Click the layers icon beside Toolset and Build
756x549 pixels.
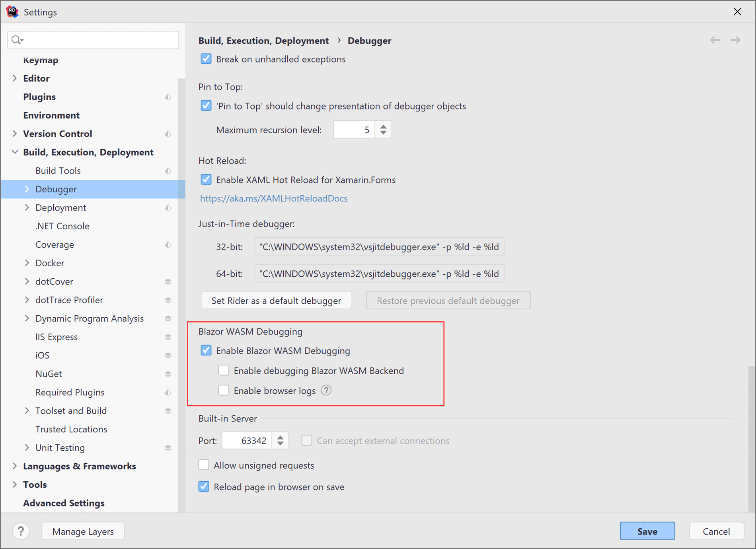[168, 411]
